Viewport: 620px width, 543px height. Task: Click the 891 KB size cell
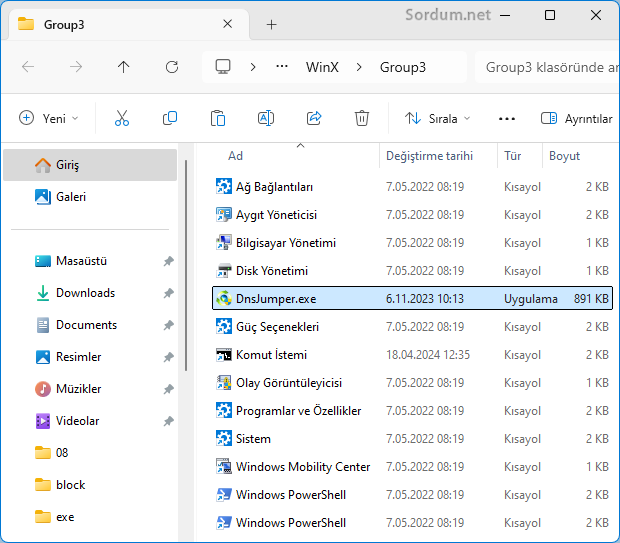591,299
